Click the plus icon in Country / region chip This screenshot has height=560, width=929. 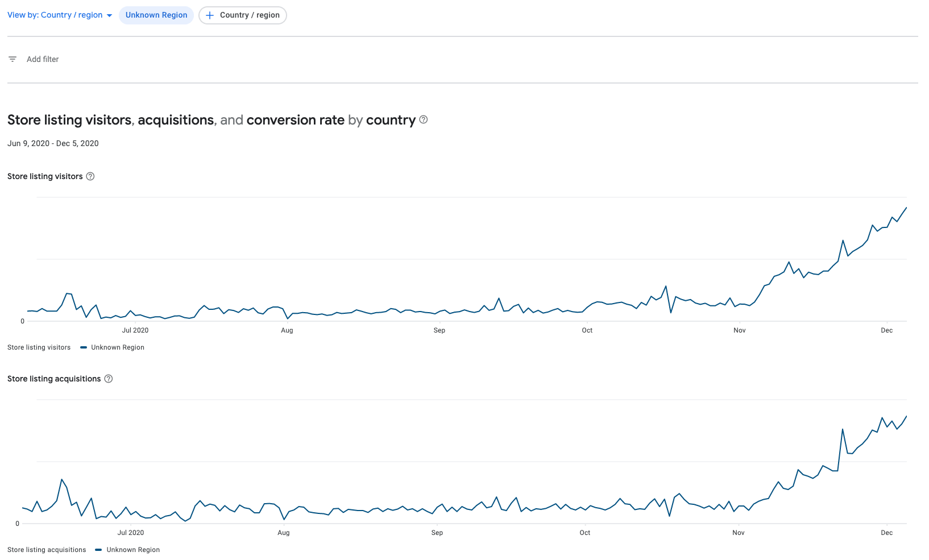click(210, 15)
